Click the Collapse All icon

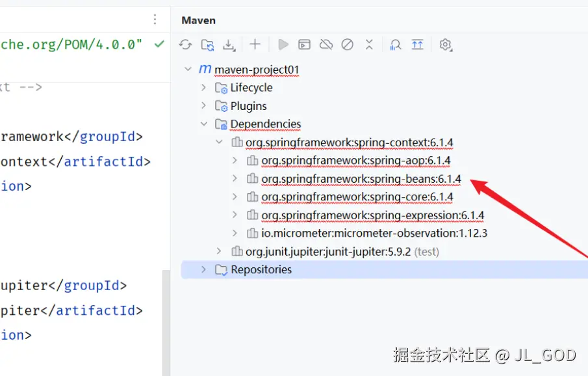coord(369,45)
